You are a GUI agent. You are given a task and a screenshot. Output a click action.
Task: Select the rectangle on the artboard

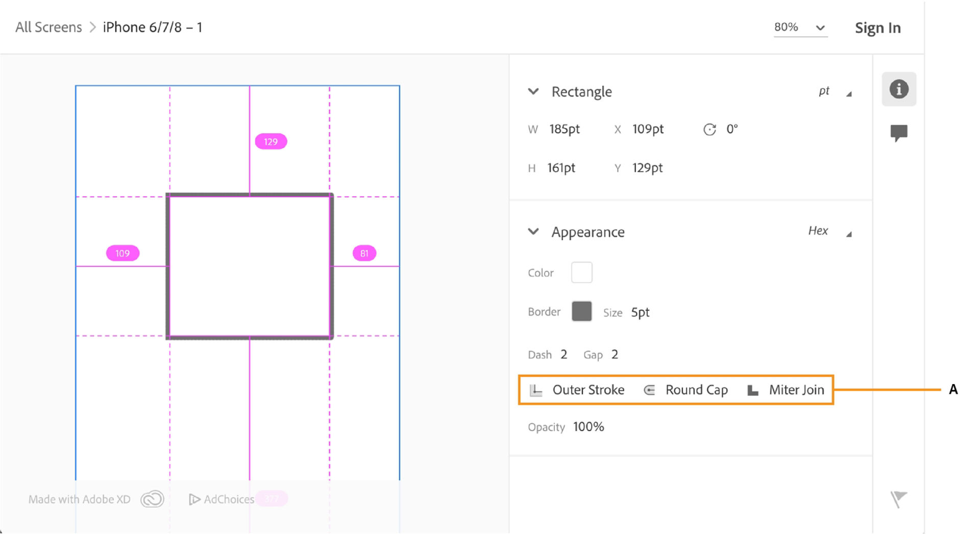point(250,266)
